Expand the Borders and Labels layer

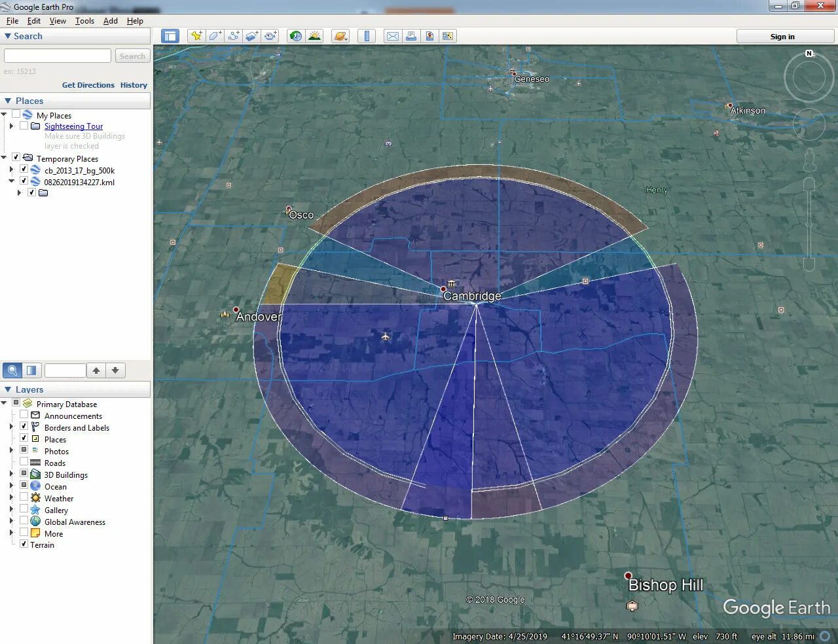[11, 427]
